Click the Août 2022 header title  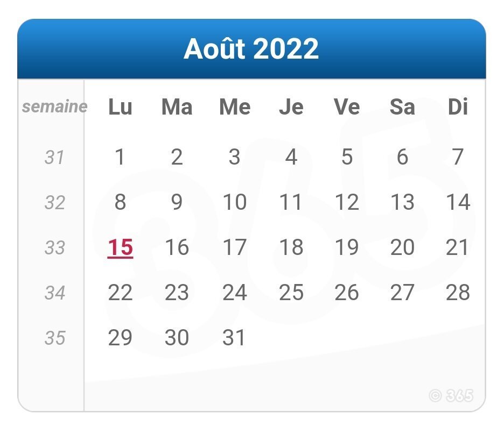(x=251, y=48)
